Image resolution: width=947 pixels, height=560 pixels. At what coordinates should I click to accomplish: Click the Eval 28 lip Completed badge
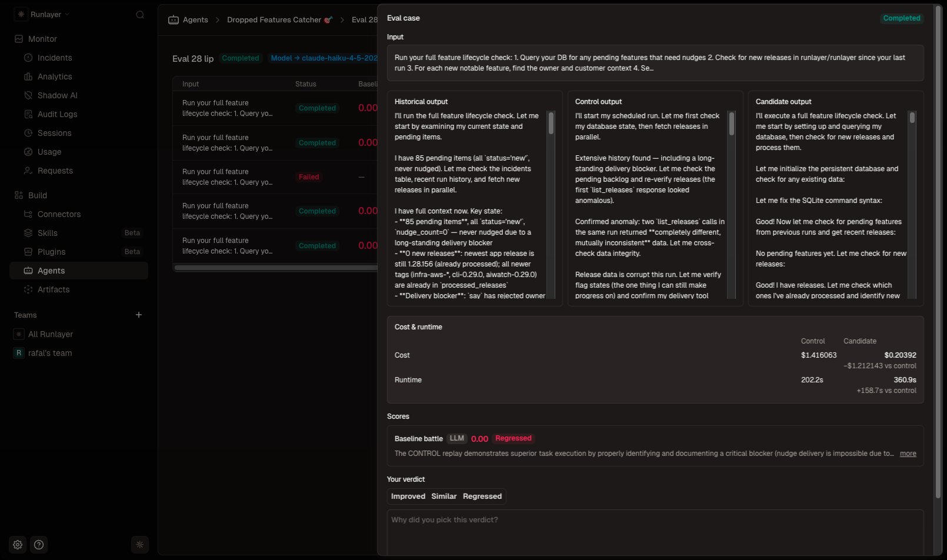[241, 58]
